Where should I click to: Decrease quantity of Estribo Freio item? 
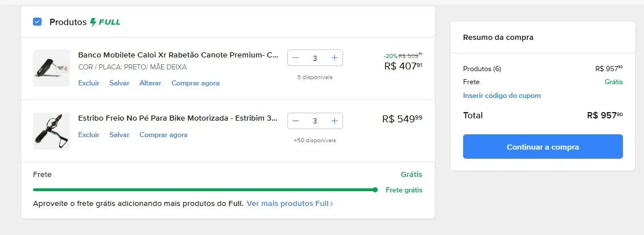[295, 121]
